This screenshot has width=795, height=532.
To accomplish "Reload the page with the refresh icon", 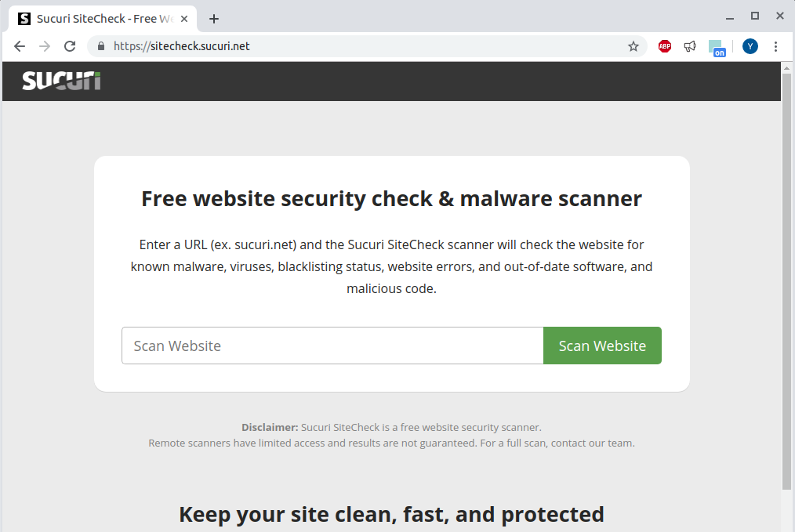I will click(x=69, y=46).
